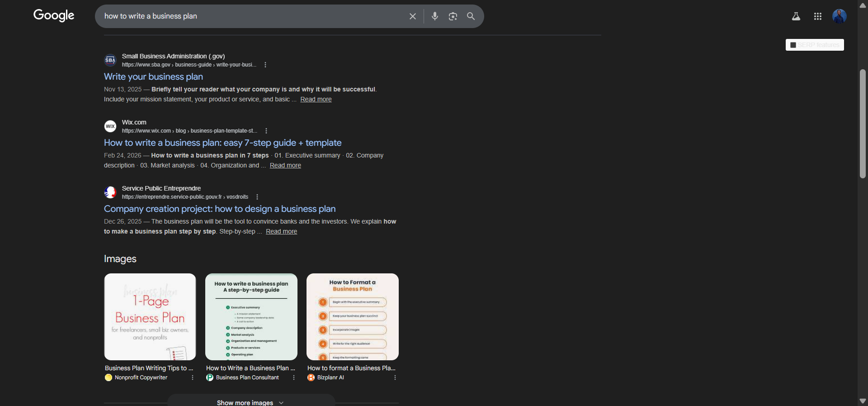
Task: Click the SBA favicon icon
Action: pyautogui.click(x=110, y=60)
